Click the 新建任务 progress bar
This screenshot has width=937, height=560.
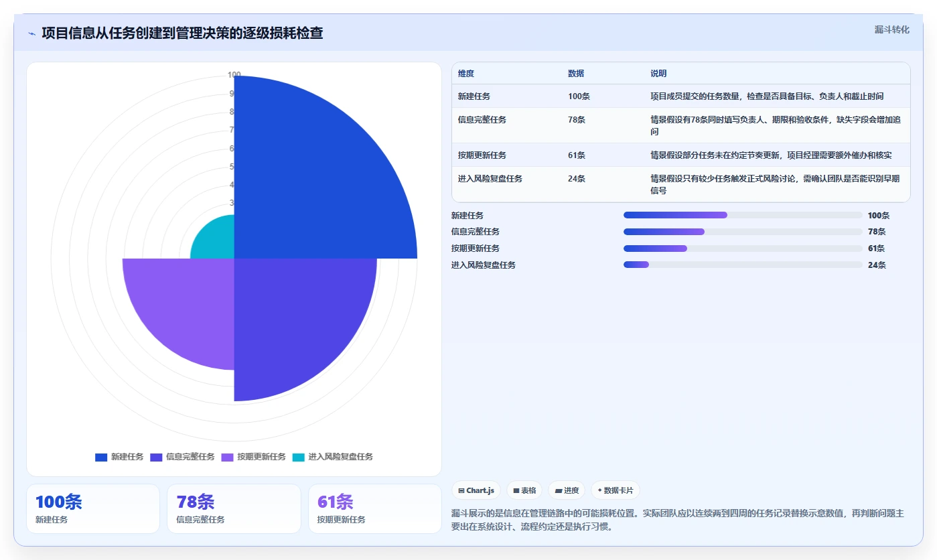pyautogui.click(x=743, y=215)
